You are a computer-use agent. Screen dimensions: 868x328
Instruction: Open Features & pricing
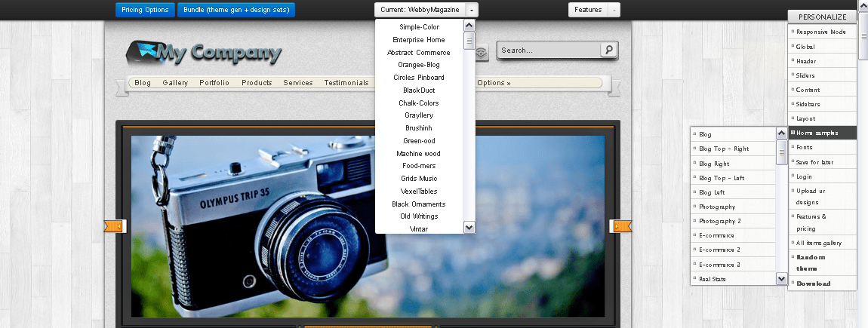(x=823, y=222)
